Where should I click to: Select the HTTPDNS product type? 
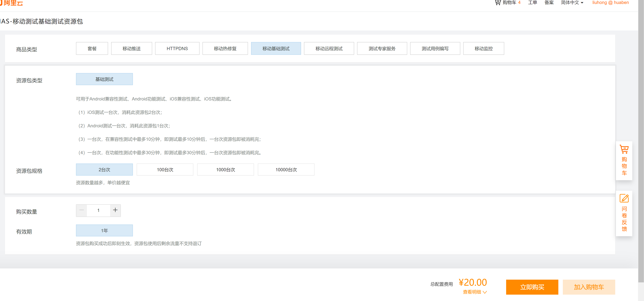[177, 48]
